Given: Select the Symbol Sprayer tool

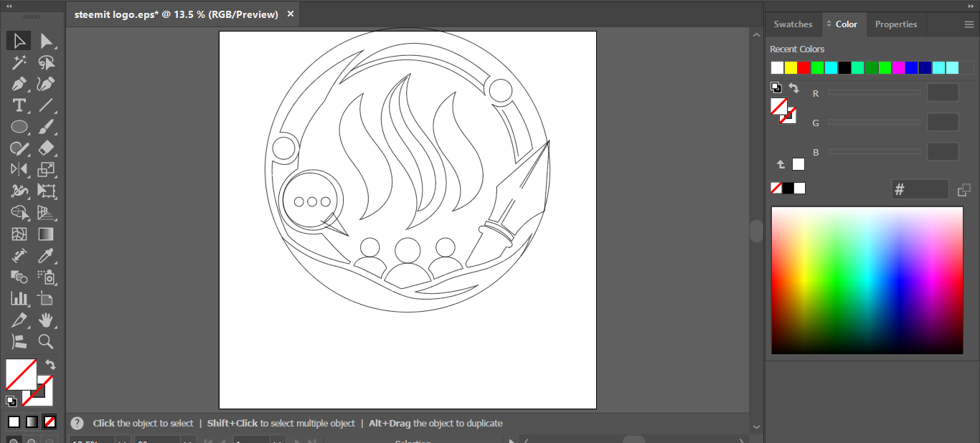Looking at the screenshot, I should click(46, 277).
